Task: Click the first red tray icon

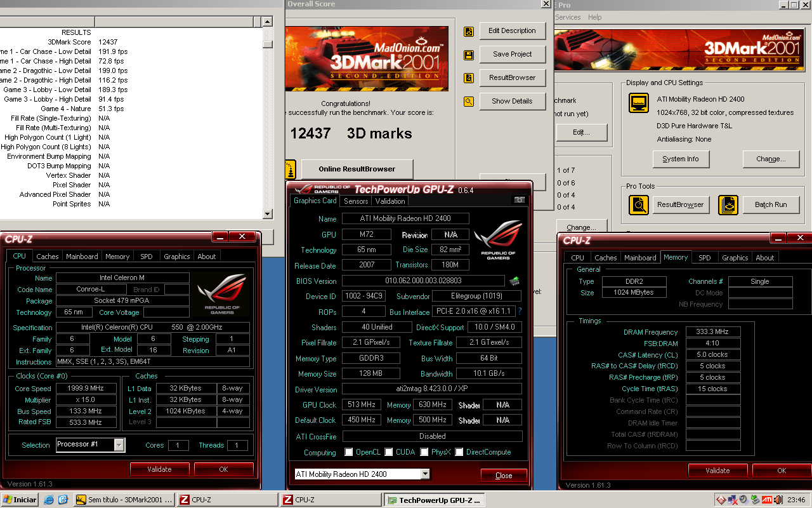Action: (x=722, y=500)
